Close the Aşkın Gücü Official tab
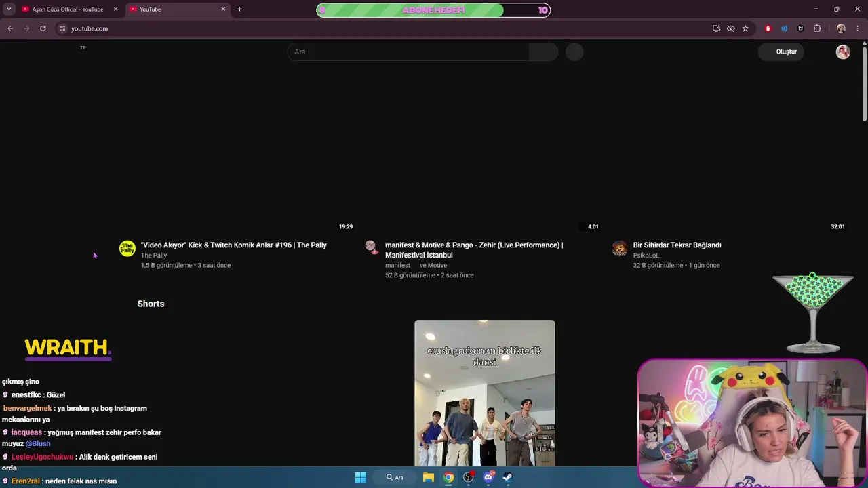 [x=115, y=9]
